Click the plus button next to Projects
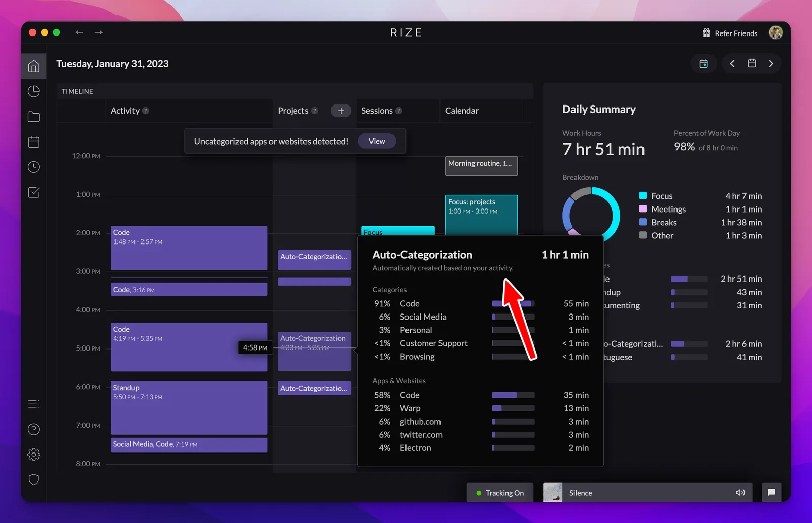Viewport: 812px width, 523px height. pyautogui.click(x=341, y=111)
